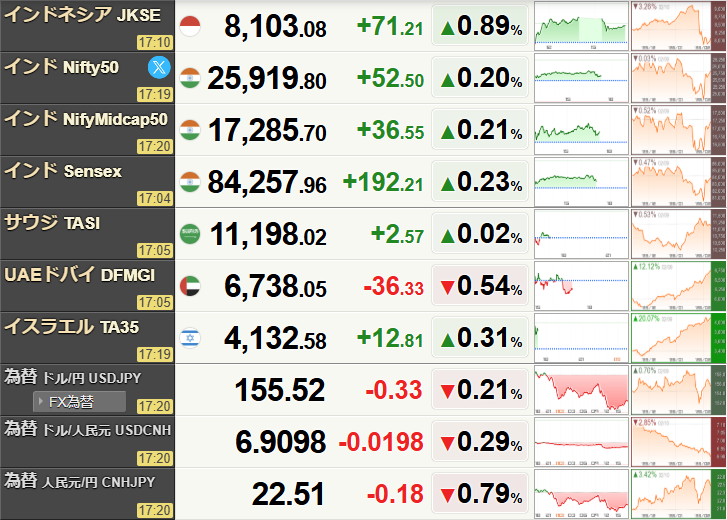Open CNHJPY intraday chart thumbnail
Viewport: 727px width, 520px height.
[x=581, y=494]
